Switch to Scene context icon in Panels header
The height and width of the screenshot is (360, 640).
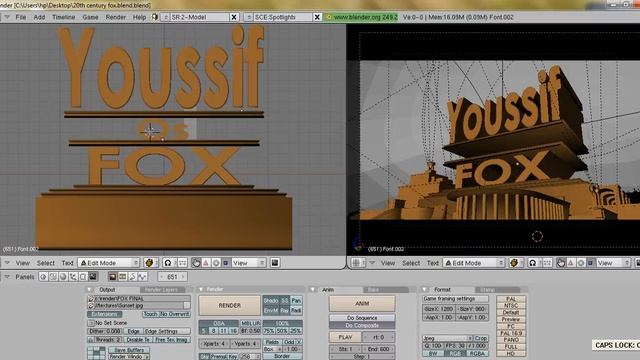pyautogui.click(x=93, y=277)
